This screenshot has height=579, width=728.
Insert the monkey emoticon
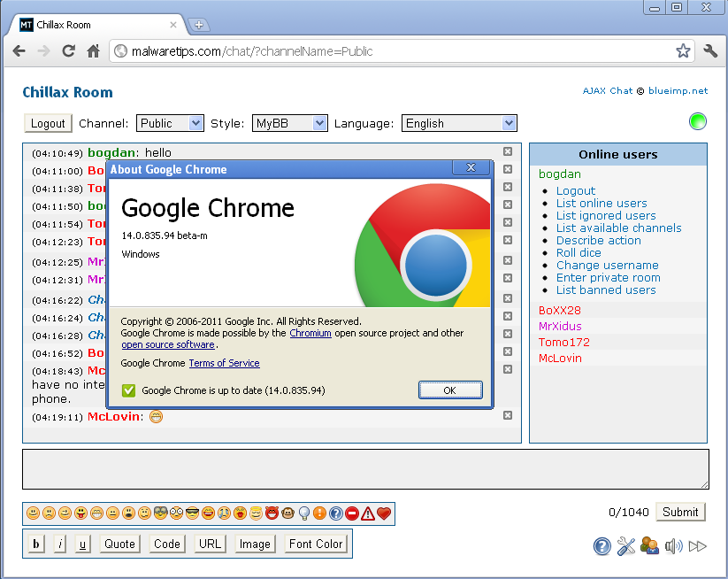coord(287,513)
